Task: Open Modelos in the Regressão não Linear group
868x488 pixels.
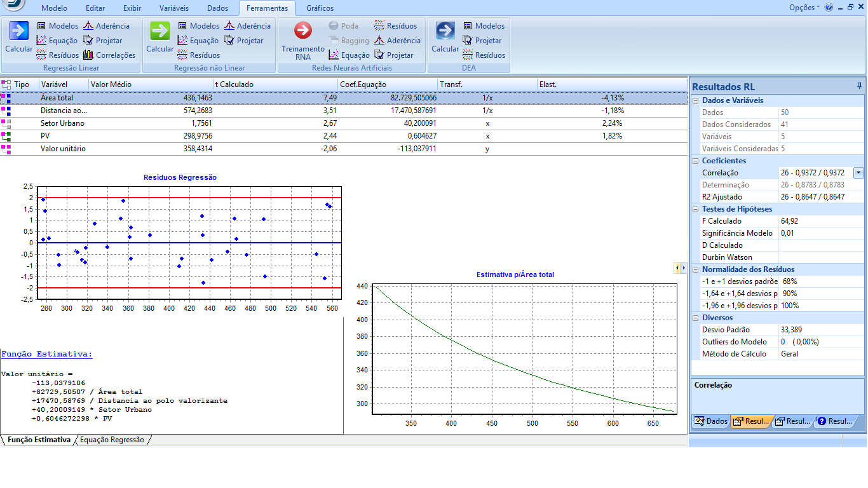Action: (x=198, y=26)
